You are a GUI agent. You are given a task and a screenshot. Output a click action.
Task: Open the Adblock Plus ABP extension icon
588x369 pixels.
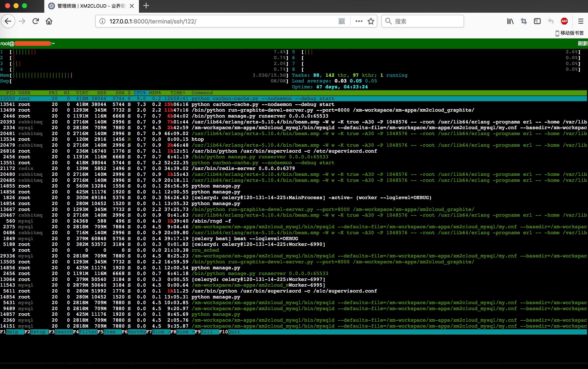[564, 21]
